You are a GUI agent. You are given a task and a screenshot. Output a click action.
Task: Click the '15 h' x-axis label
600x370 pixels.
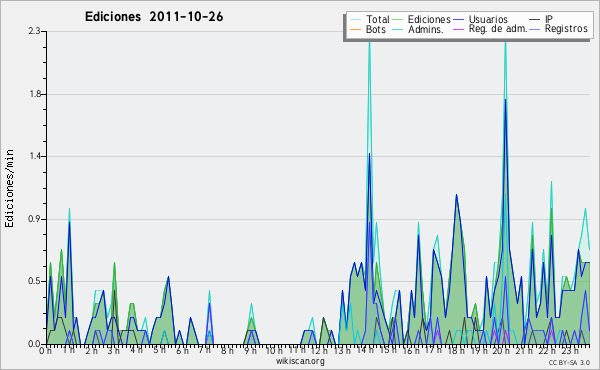(388, 350)
